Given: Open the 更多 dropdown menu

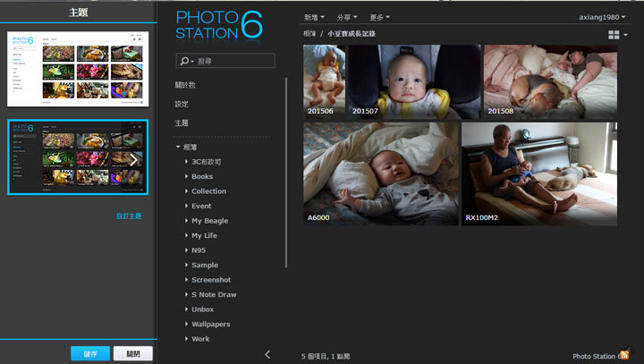Looking at the screenshot, I should tap(379, 17).
